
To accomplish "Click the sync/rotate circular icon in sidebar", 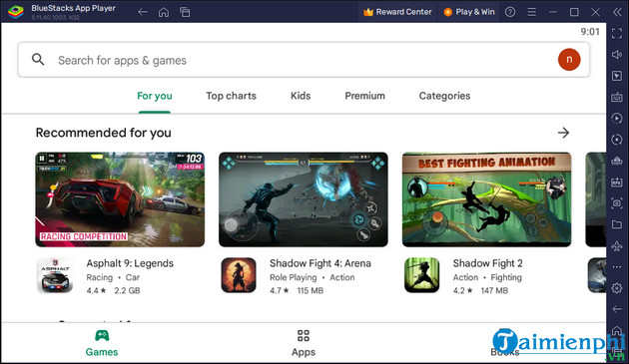I will (617, 139).
